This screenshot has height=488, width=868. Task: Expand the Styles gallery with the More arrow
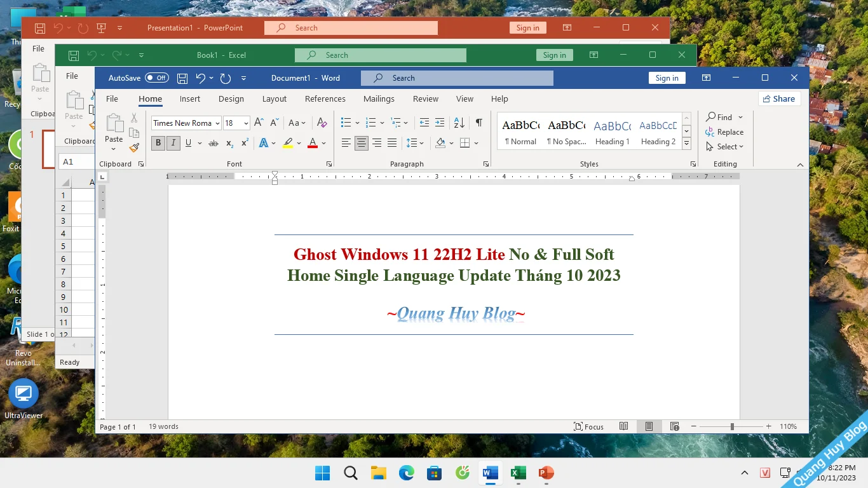[x=686, y=144]
